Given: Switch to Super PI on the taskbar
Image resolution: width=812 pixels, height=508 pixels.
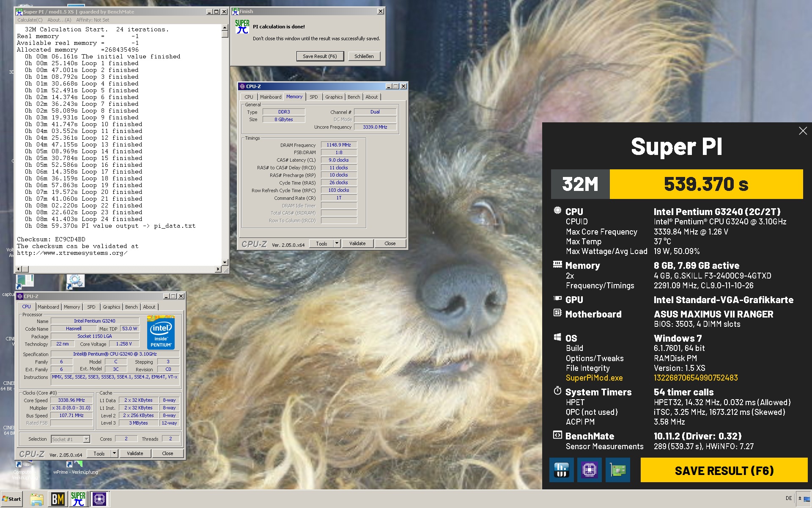Looking at the screenshot, I should (x=78, y=499).
